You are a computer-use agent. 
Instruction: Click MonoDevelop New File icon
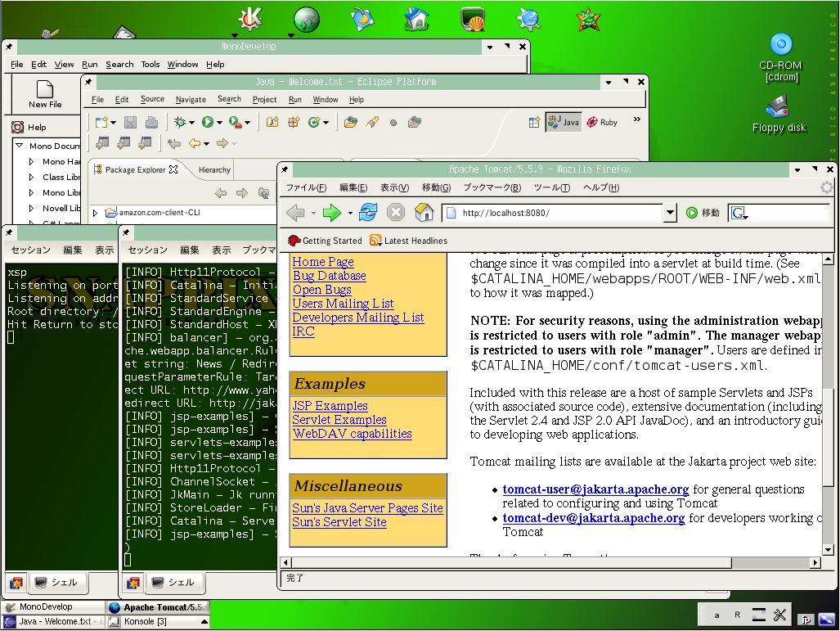[x=45, y=94]
